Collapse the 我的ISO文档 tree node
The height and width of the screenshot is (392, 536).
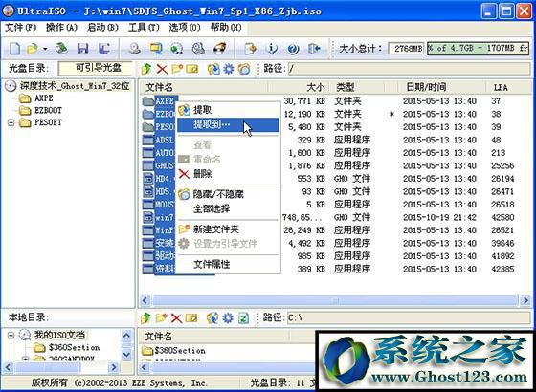click(11, 336)
